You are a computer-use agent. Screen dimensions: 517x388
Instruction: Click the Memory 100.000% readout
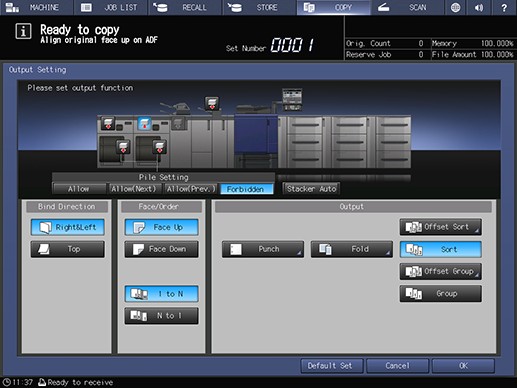[x=473, y=43]
